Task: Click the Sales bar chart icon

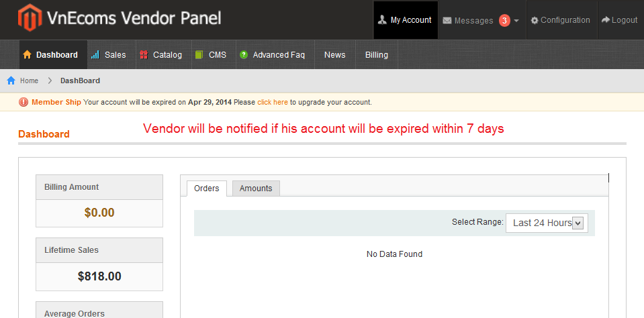Action: click(x=95, y=54)
